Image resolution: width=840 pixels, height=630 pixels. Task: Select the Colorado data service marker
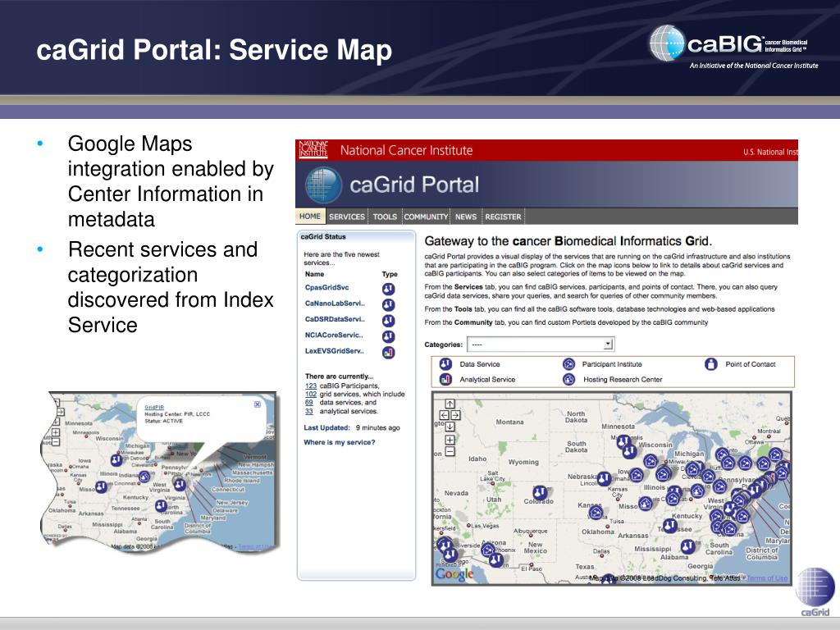point(540,492)
